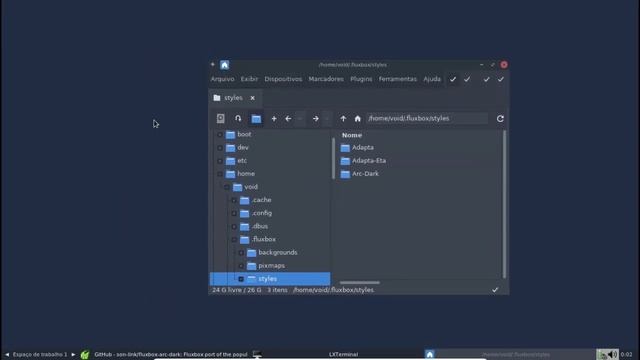Click the folder tree vertical scrollbar
Image resolution: width=640 pixels, height=360 pixels.
click(x=333, y=158)
